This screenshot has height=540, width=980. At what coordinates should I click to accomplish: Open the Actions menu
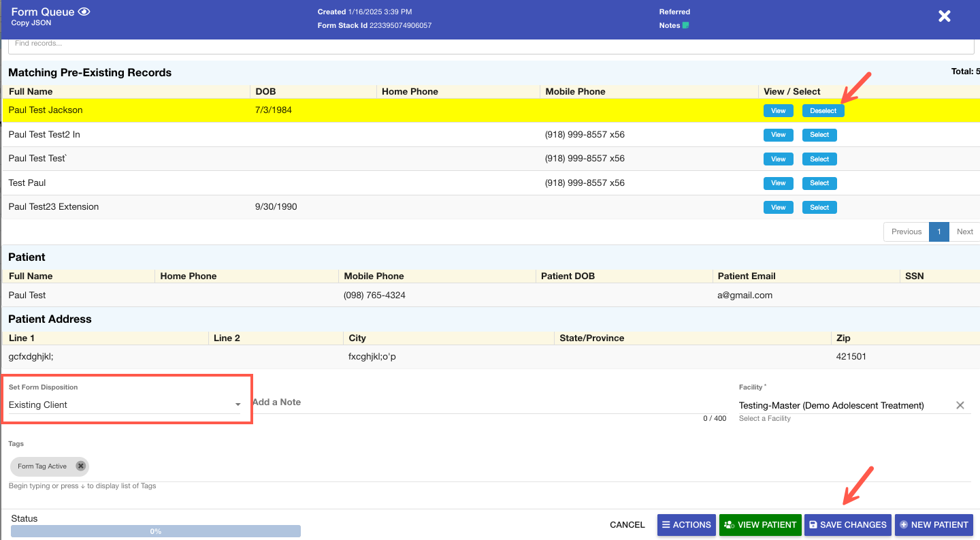[686, 525]
